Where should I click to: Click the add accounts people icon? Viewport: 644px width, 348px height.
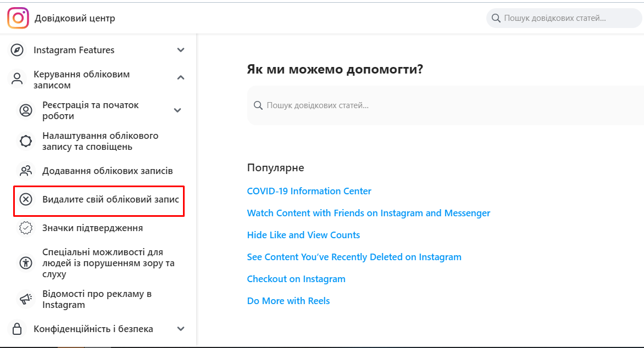25,171
